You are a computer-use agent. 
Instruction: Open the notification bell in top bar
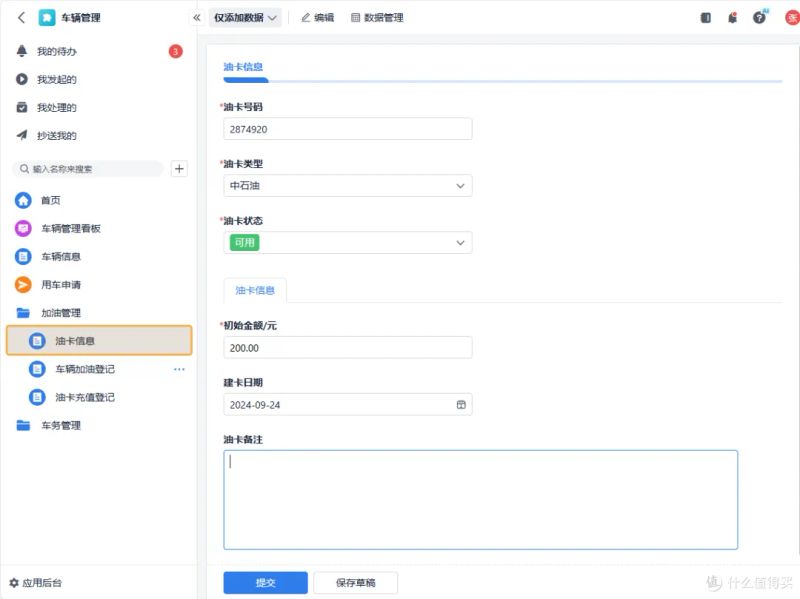tap(732, 18)
